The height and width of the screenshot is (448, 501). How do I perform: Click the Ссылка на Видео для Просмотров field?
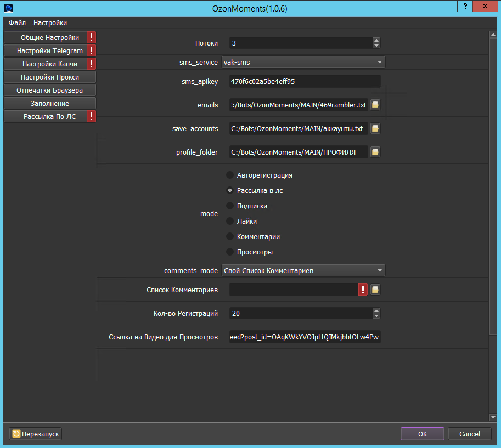click(305, 337)
